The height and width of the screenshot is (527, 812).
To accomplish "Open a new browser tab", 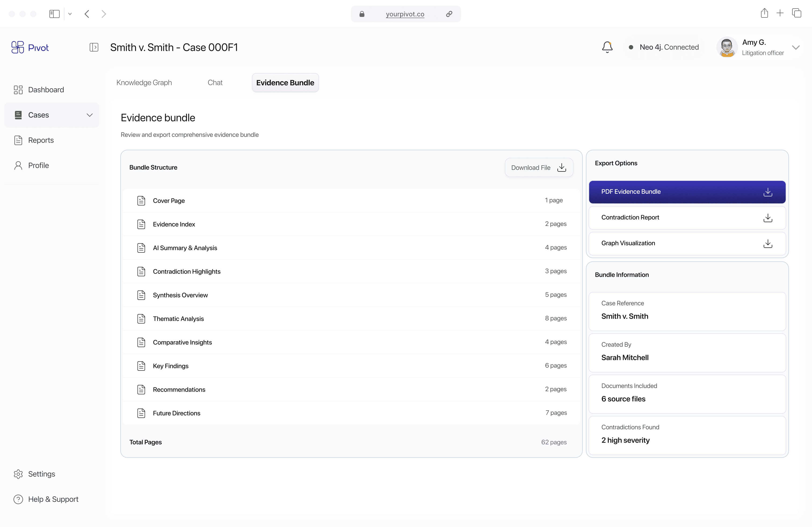I will (x=780, y=13).
